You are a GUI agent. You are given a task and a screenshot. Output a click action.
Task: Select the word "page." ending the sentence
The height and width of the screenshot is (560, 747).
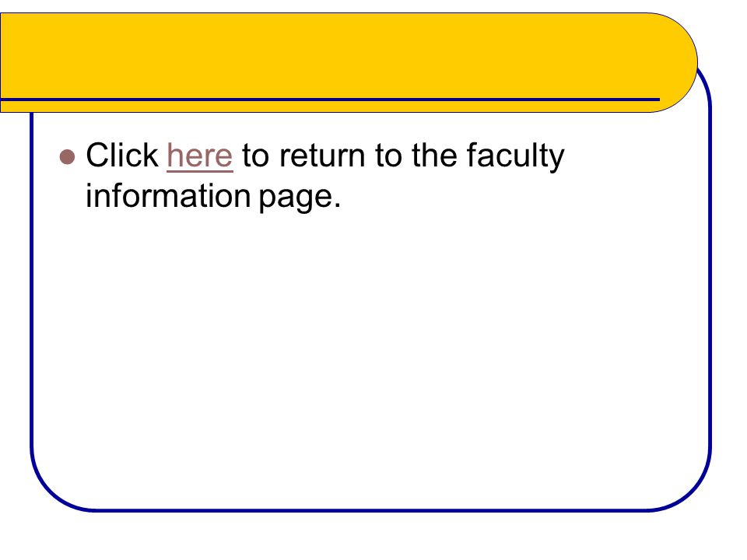[x=300, y=198]
